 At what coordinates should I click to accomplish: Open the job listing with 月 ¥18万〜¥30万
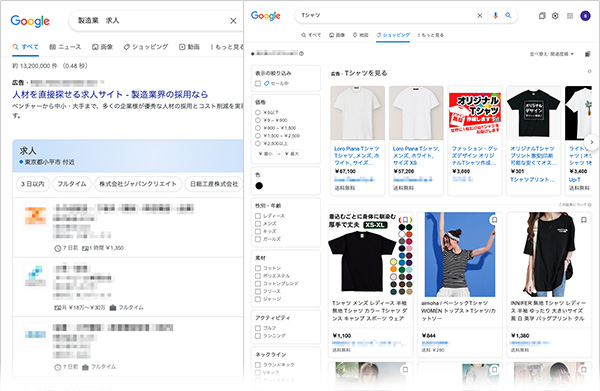click(x=128, y=287)
